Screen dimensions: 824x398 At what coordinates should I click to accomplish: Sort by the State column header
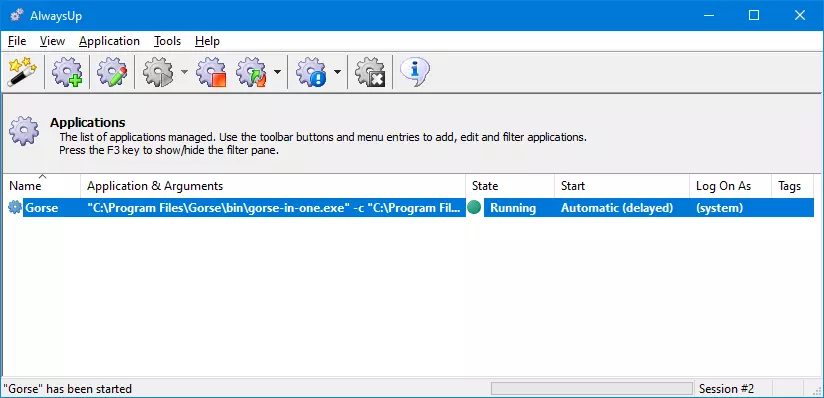click(x=510, y=186)
